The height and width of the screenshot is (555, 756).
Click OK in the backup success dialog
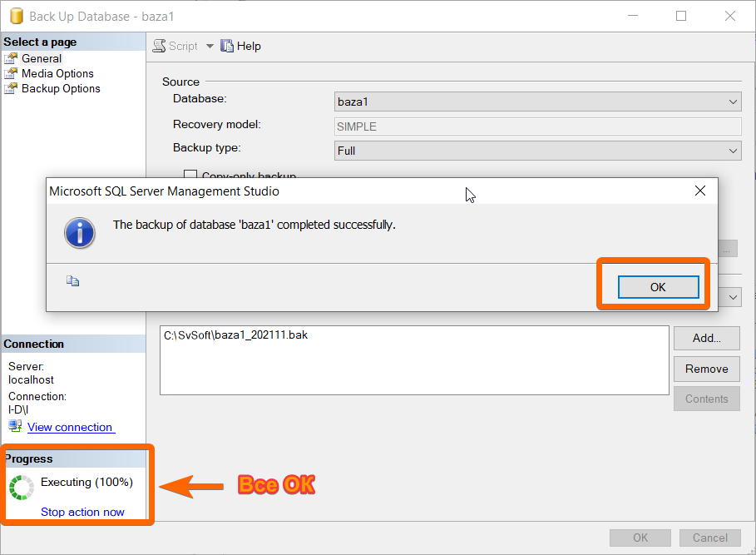click(x=658, y=287)
